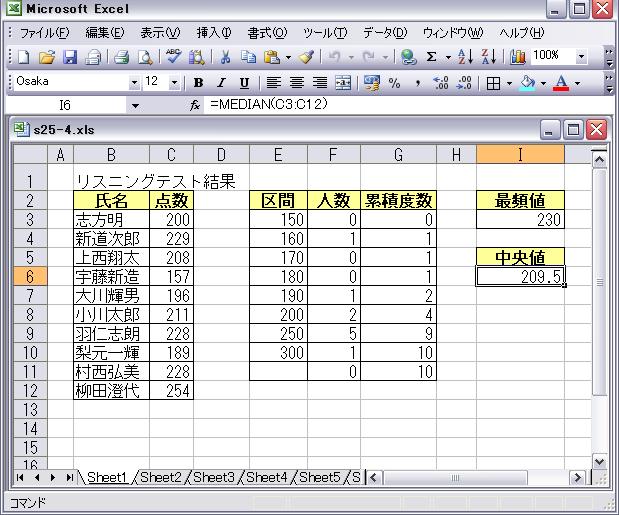Sort descending with the Z-A icon
This screenshot has height=515, width=619.
(489, 58)
